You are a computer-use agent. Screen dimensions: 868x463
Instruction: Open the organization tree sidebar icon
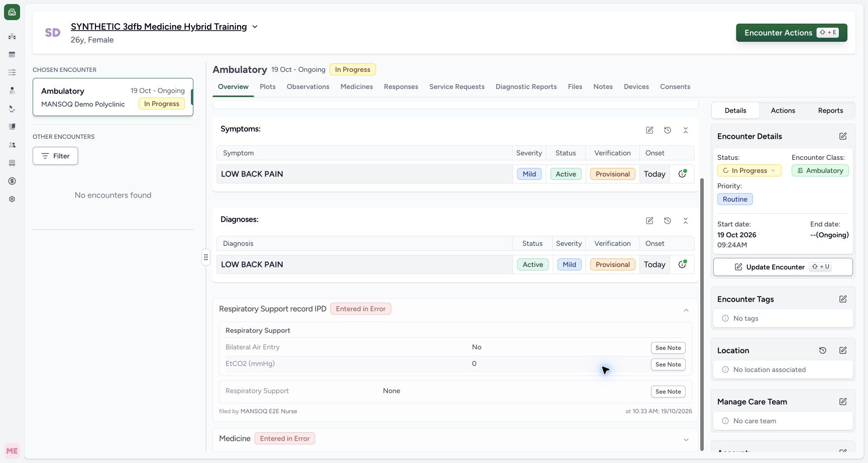click(x=12, y=36)
